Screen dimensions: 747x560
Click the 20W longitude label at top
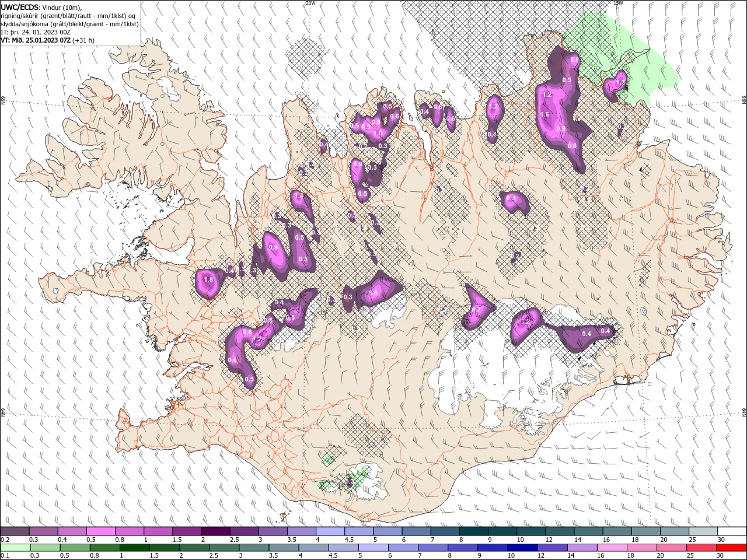click(x=310, y=3)
